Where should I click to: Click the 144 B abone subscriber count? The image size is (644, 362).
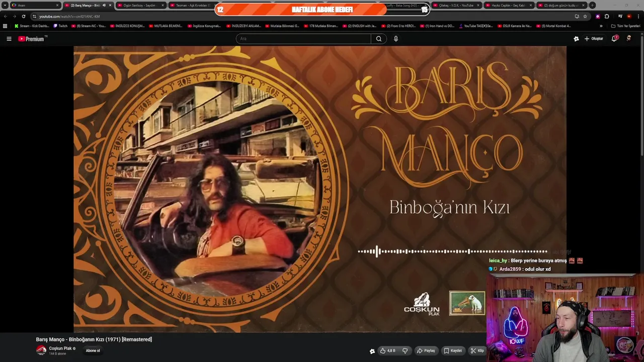pos(57,354)
